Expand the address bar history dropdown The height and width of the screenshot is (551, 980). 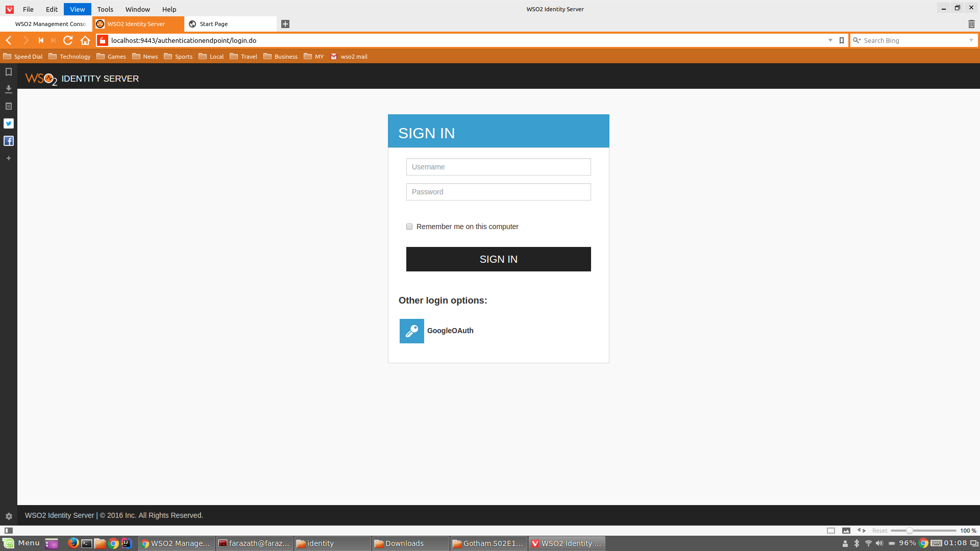tap(830, 40)
